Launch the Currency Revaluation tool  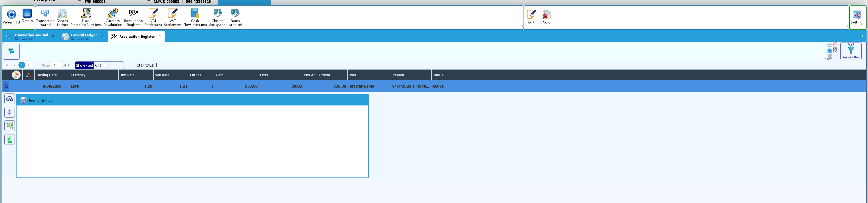(113, 18)
